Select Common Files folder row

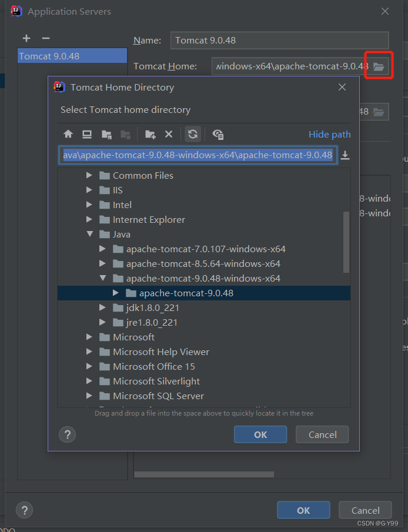coord(204,175)
